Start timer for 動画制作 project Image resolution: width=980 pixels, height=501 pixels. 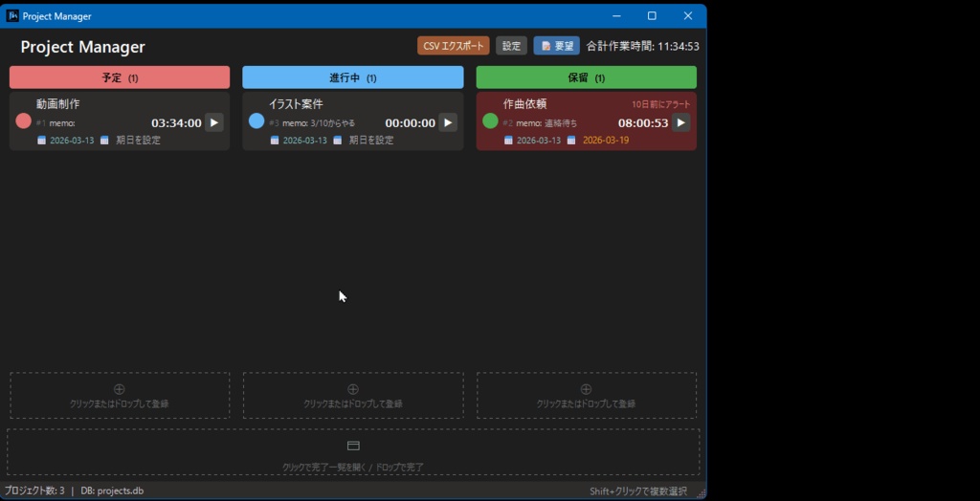[214, 123]
